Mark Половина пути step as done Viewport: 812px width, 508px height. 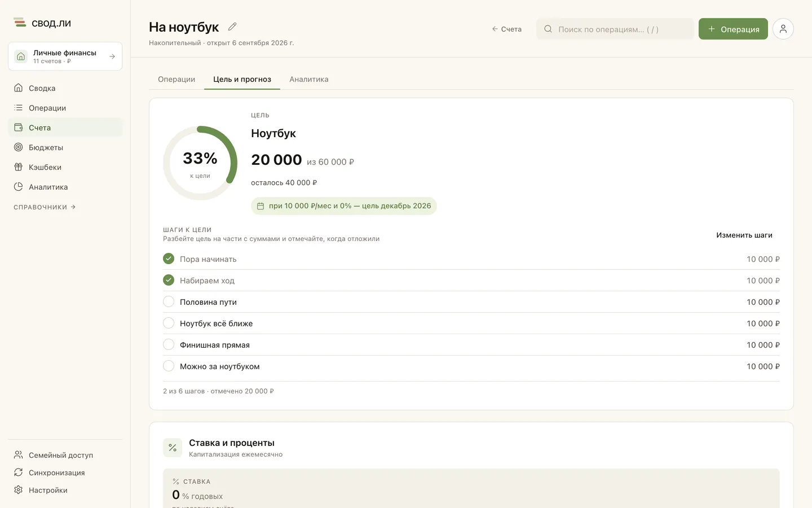[169, 301]
